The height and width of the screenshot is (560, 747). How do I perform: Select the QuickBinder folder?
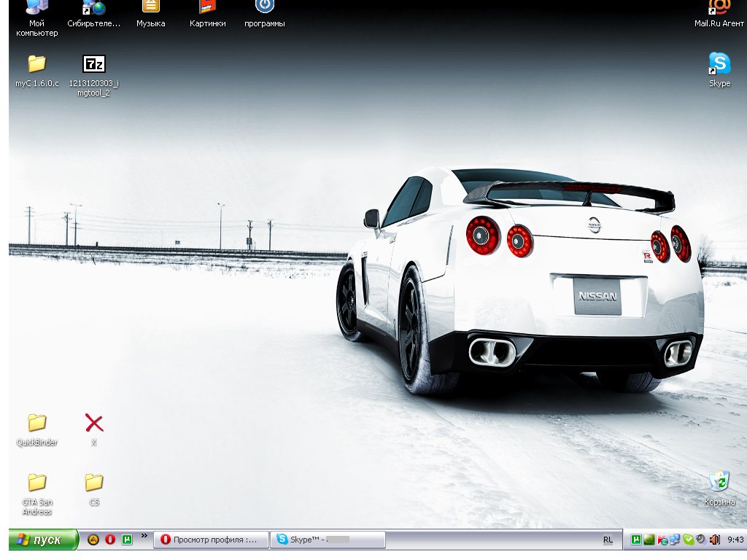point(36,423)
